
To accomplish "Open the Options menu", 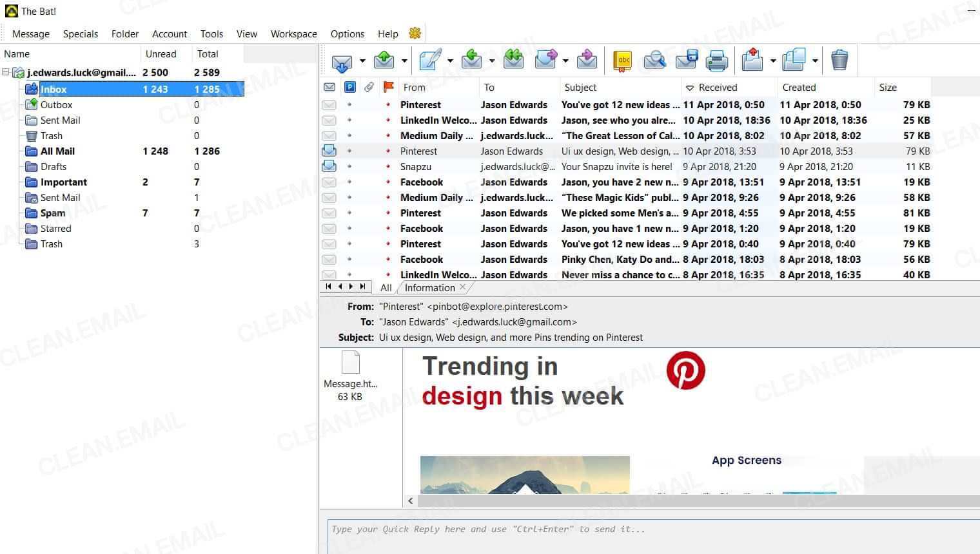I will point(347,33).
